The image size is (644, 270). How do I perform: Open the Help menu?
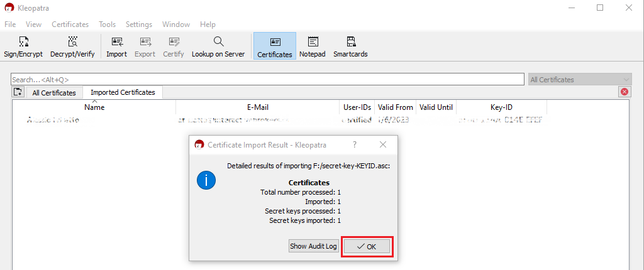click(208, 24)
